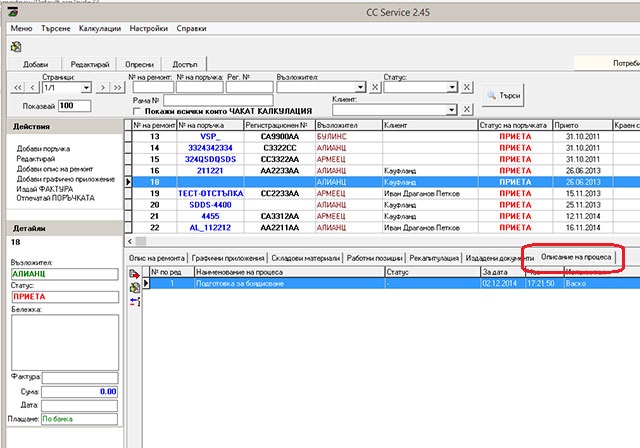This screenshot has width=640, height=448.
Task: Click Издай ФАКТУРА action
Action: [44, 189]
